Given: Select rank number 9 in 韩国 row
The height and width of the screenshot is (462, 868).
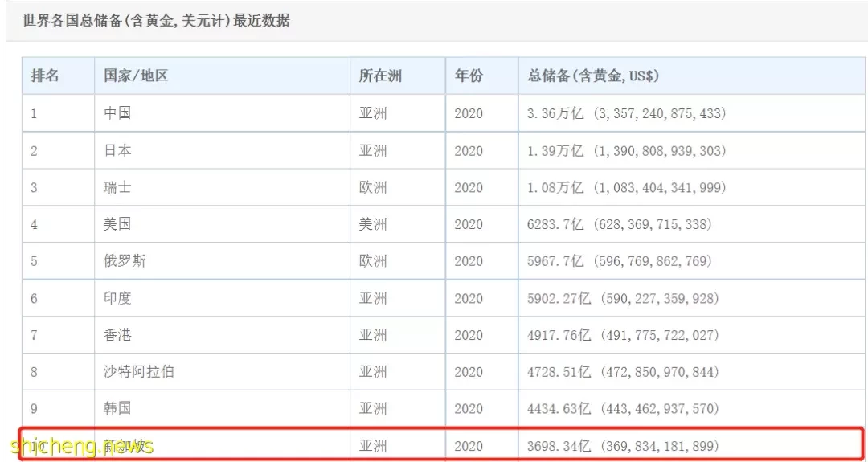Looking at the screenshot, I should point(34,409).
